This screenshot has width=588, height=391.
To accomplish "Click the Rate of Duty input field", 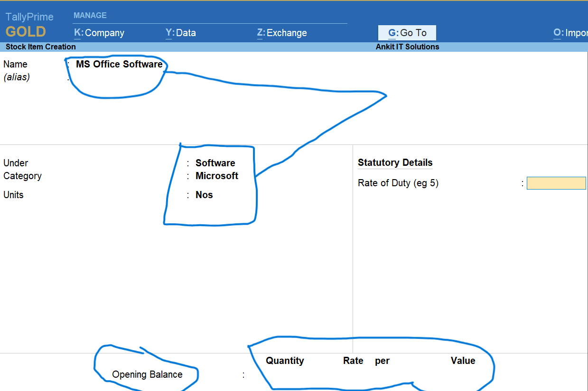I will click(x=556, y=183).
